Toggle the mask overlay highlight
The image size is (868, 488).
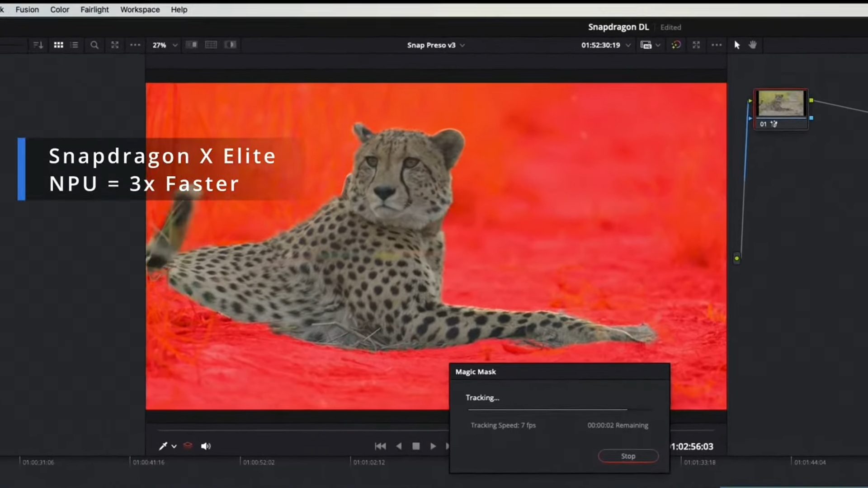[x=188, y=446]
